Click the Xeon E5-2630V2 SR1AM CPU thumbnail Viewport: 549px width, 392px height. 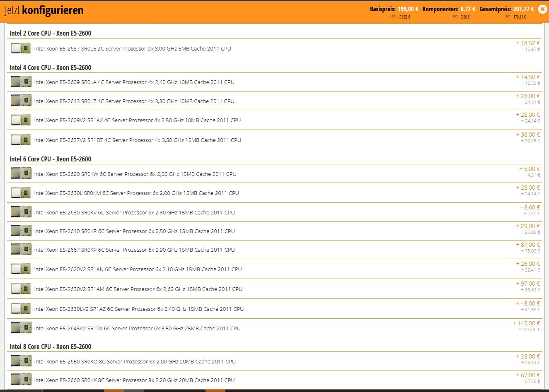click(21, 289)
